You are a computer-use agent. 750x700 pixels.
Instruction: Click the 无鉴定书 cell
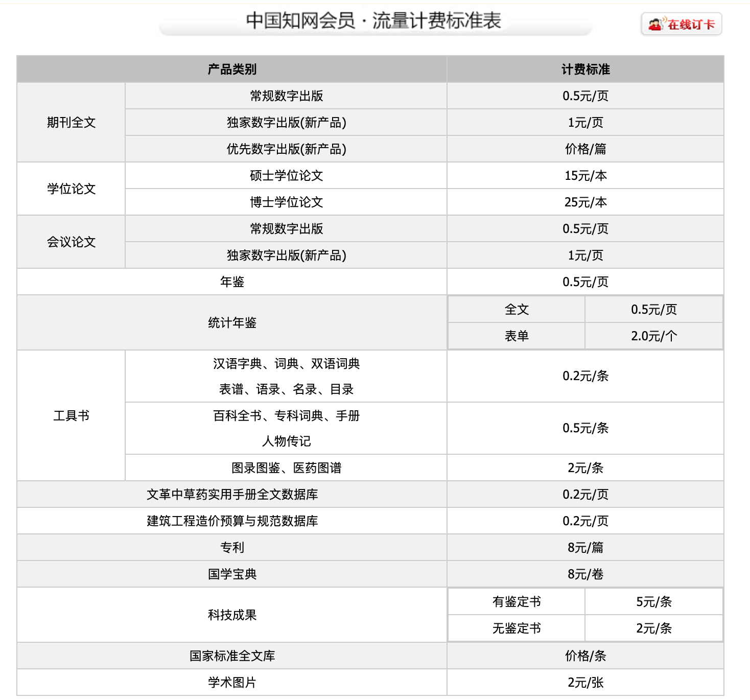click(x=517, y=628)
